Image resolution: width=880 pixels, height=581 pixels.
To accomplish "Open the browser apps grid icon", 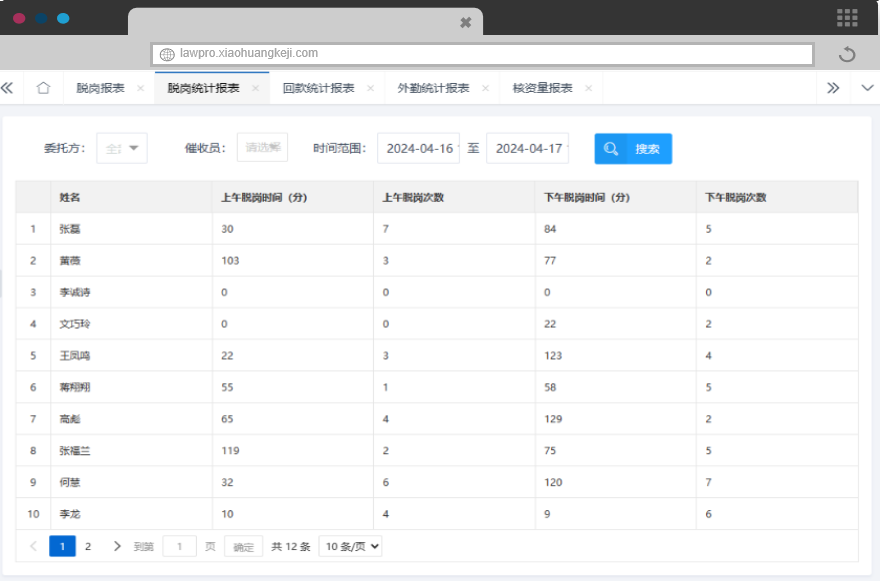I will (x=847, y=18).
